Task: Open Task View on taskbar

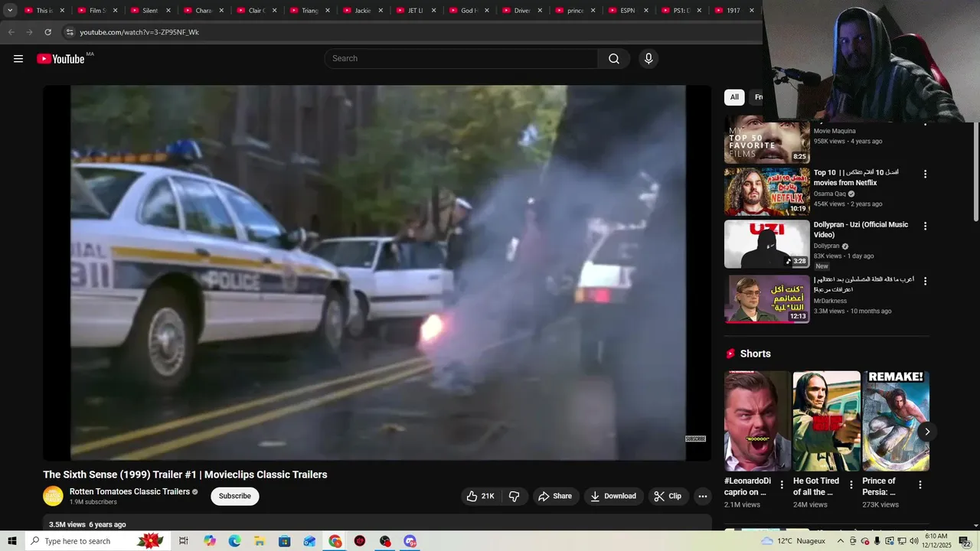Action: click(x=184, y=541)
